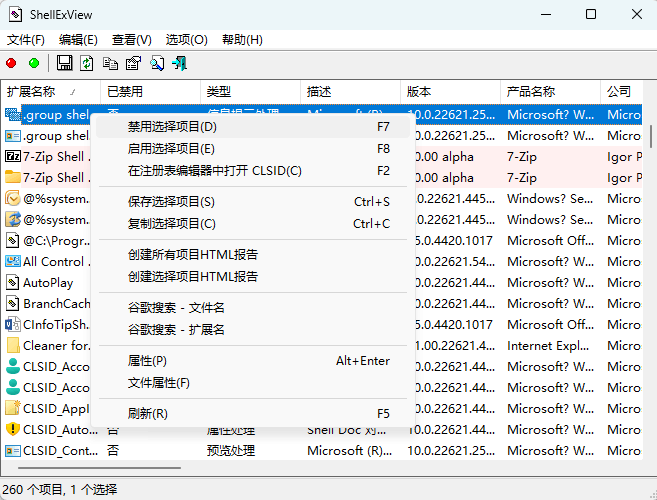This screenshot has height=500, width=657.
Task: Click 刷新(R) in the context menu
Action: coord(148,413)
